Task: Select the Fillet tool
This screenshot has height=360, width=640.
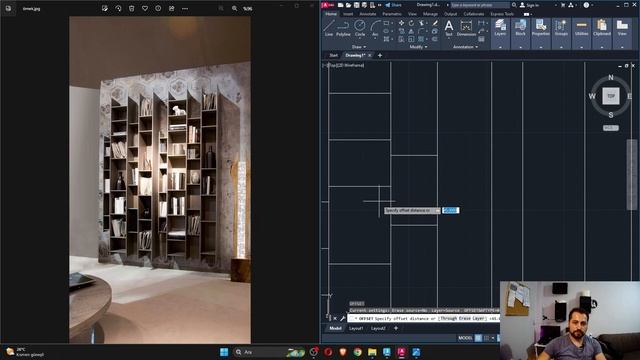Action: (x=422, y=31)
